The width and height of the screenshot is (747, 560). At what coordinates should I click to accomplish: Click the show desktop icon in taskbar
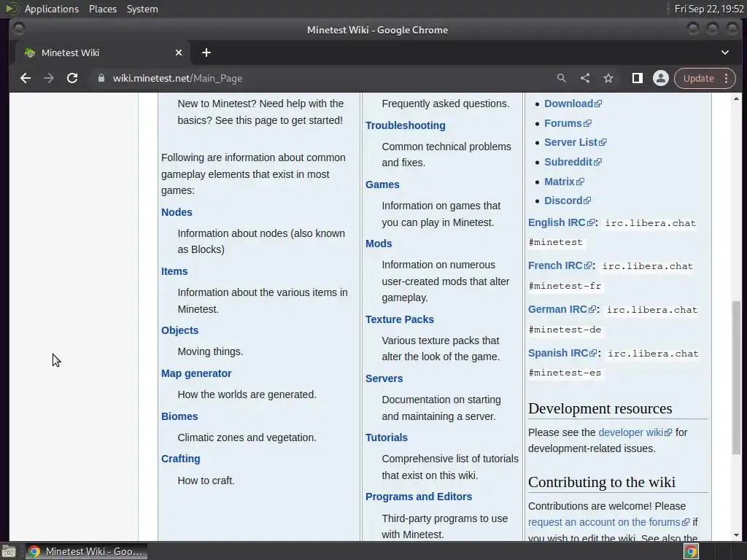9,551
